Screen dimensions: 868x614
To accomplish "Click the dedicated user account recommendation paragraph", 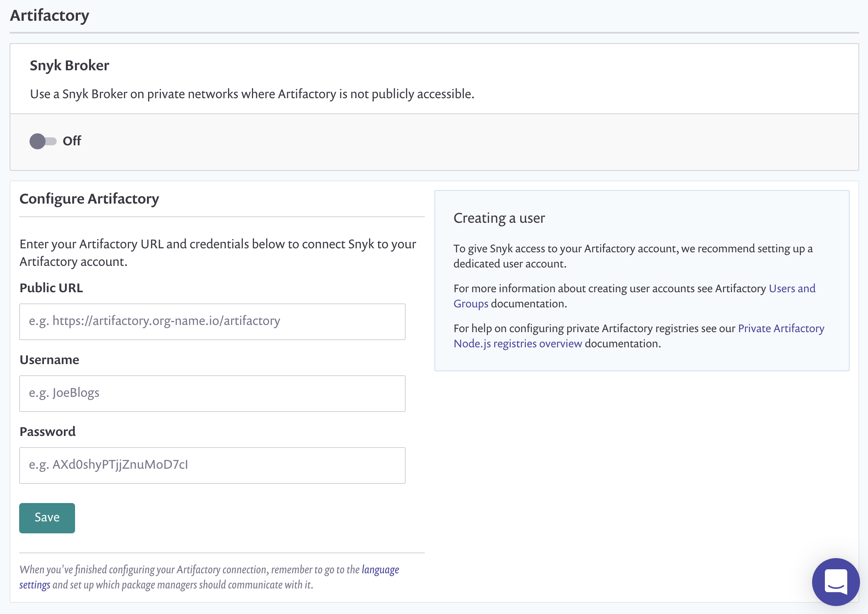I will click(x=632, y=256).
